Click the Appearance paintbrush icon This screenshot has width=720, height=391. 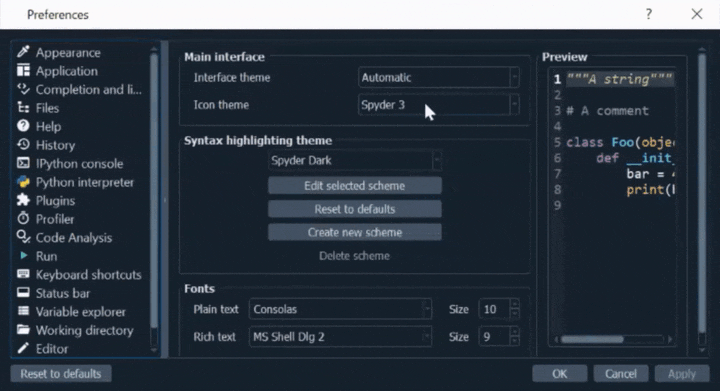tap(23, 52)
